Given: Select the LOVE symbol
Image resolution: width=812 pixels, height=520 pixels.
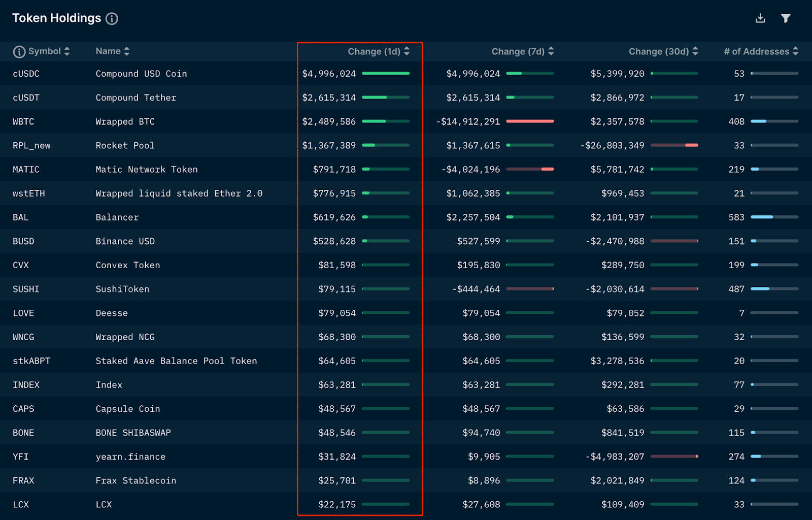Looking at the screenshot, I should coord(23,313).
